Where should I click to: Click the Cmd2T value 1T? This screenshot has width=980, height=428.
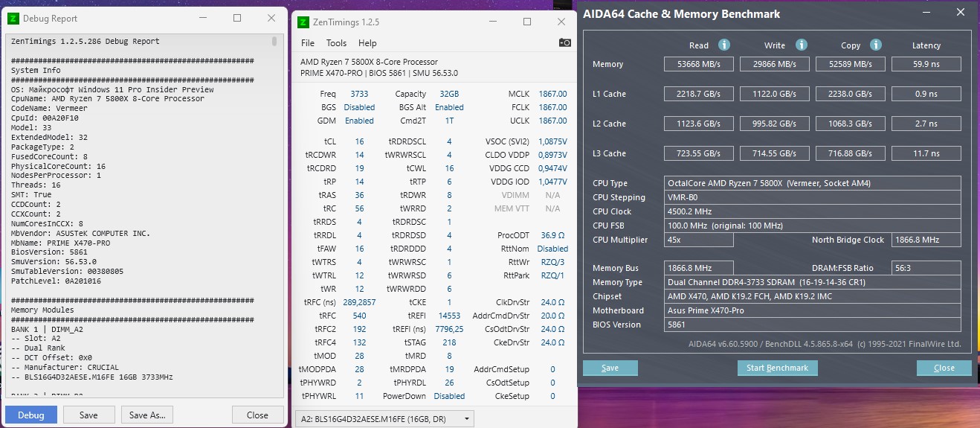[449, 121]
